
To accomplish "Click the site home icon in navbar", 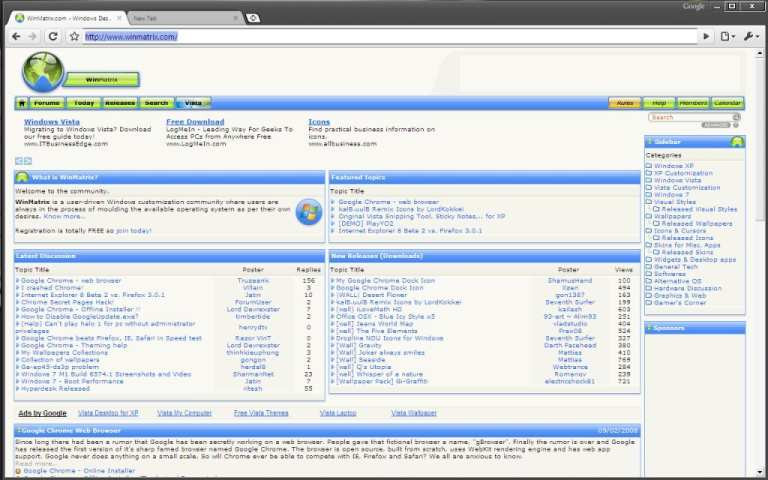I will 22,103.
